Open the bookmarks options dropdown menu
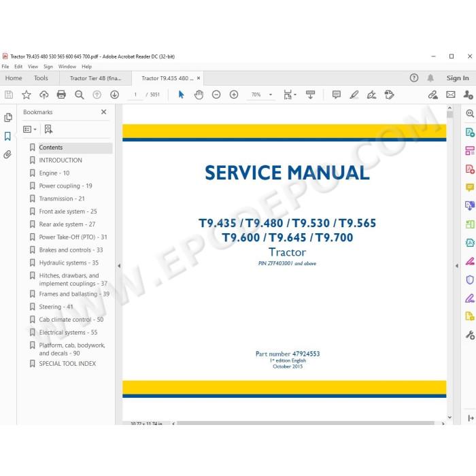Screen dimensions: 476x476 29,129
